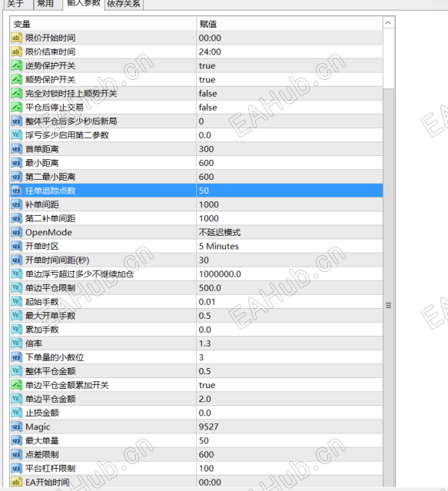The image size is (448, 491).
Task: Click the integer icon beside 挂单追踪点数
Action: tap(16, 191)
